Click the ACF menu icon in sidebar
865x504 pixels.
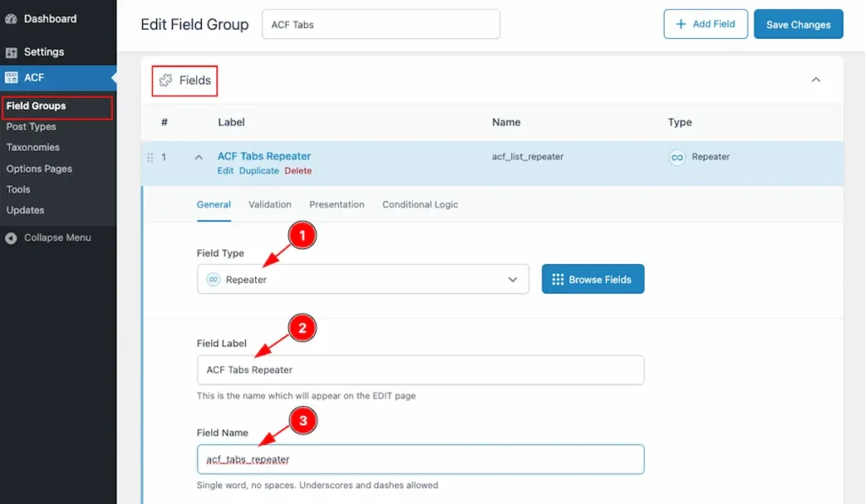point(11,78)
